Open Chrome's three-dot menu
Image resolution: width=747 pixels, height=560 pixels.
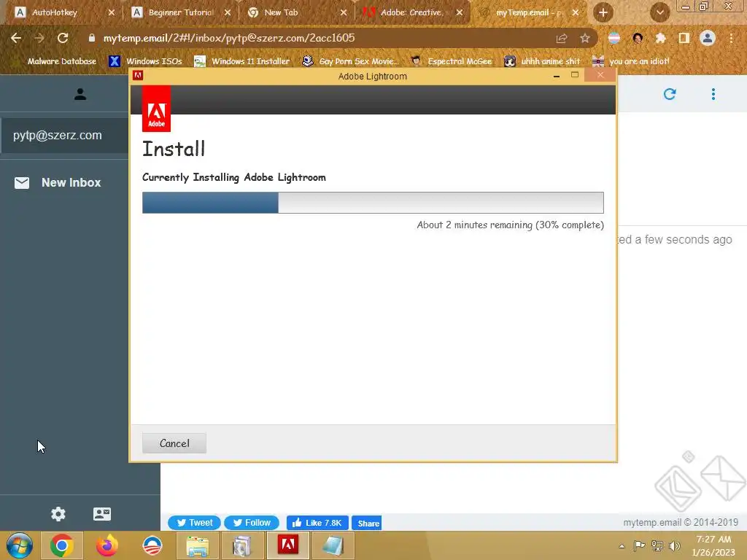pos(731,38)
